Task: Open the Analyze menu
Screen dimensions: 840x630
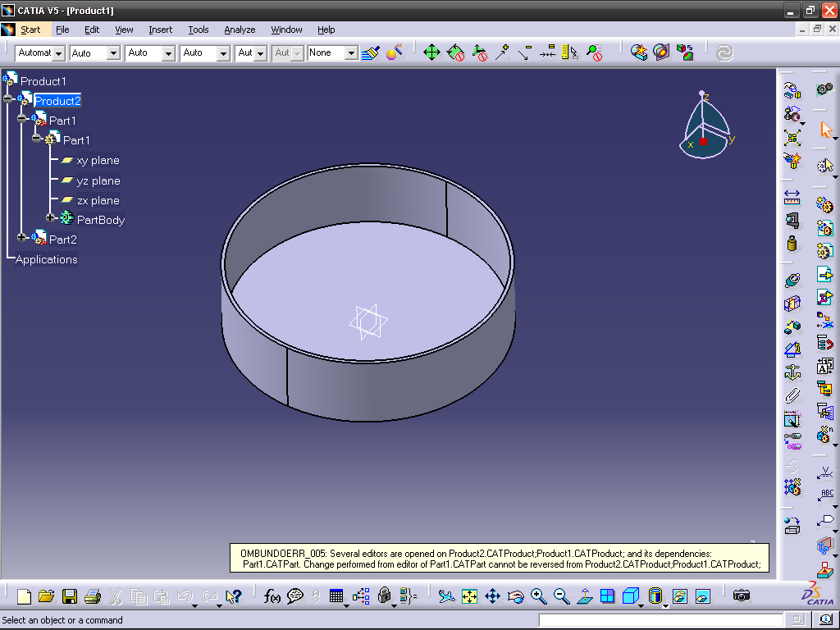Action: click(x=240, y=30)
